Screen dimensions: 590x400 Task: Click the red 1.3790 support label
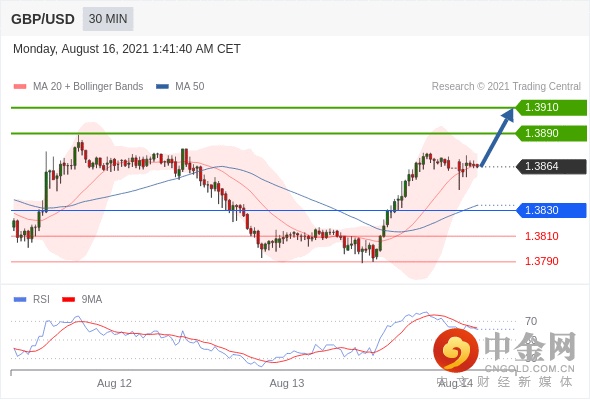(541, 261)
